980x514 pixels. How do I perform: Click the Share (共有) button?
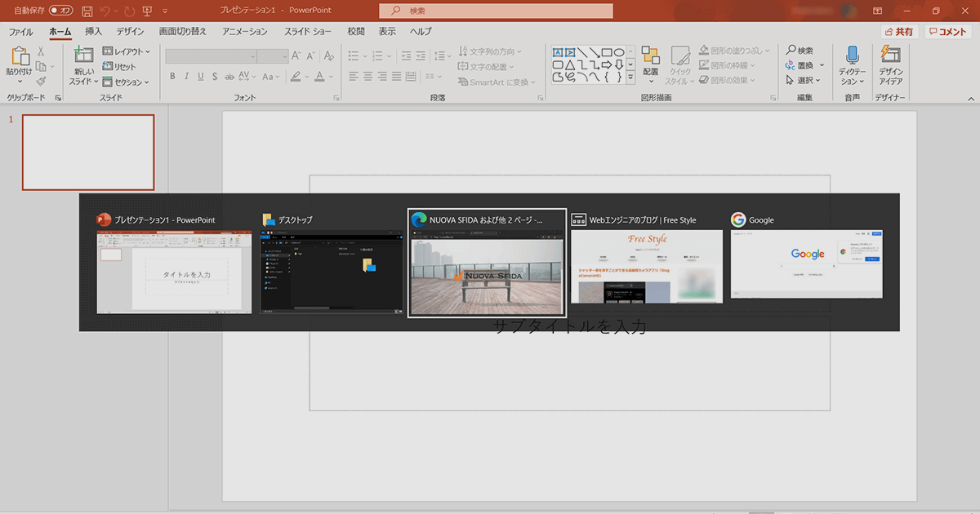(899, 31)
